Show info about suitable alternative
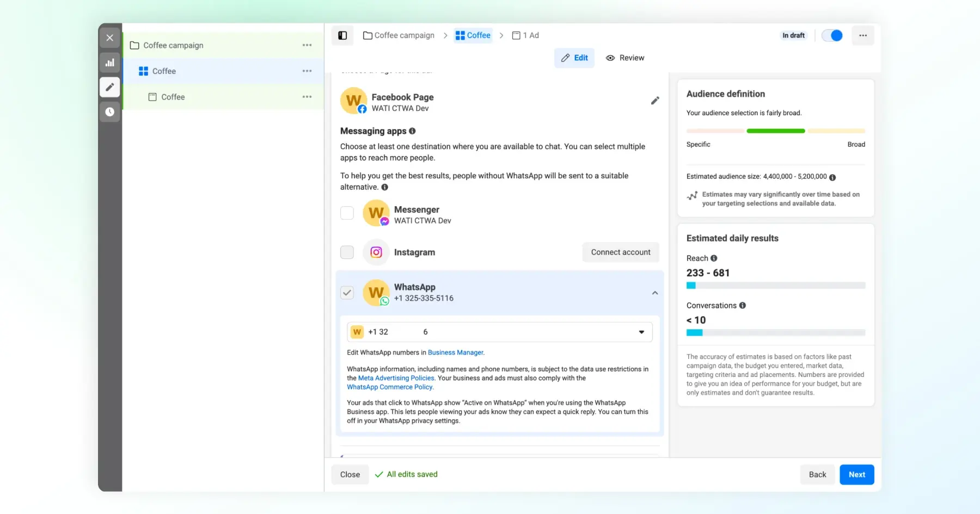Image resolution: width=980 pixels, height=514 pixels. (385, 187)
